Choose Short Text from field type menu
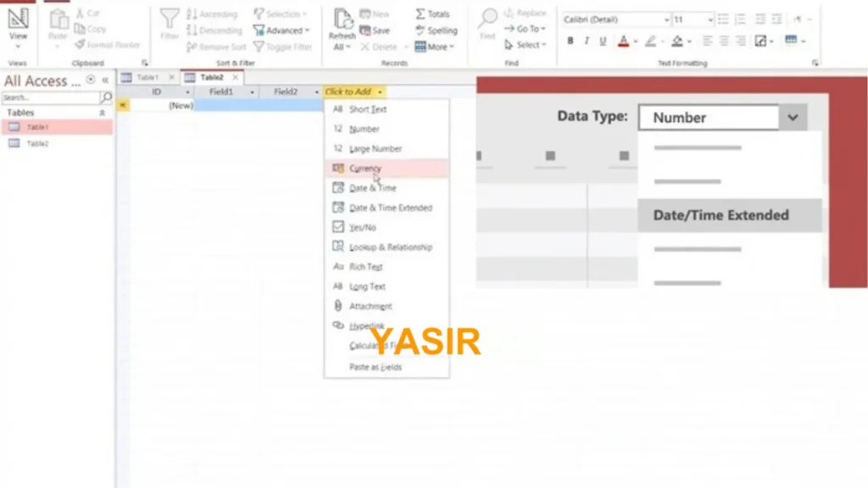Image resolution: width=868 pixels, height=488 pixels. click(387, 109)
